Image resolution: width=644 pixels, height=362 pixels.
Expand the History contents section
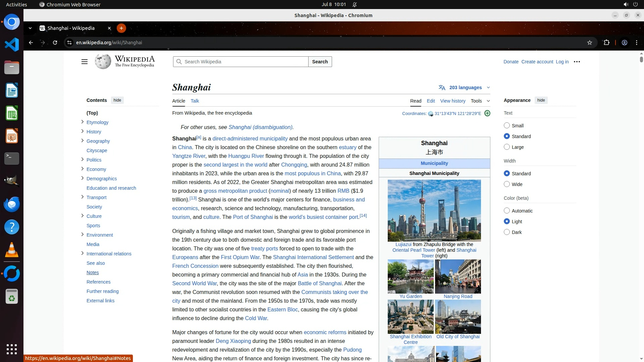tap(82, 131)
